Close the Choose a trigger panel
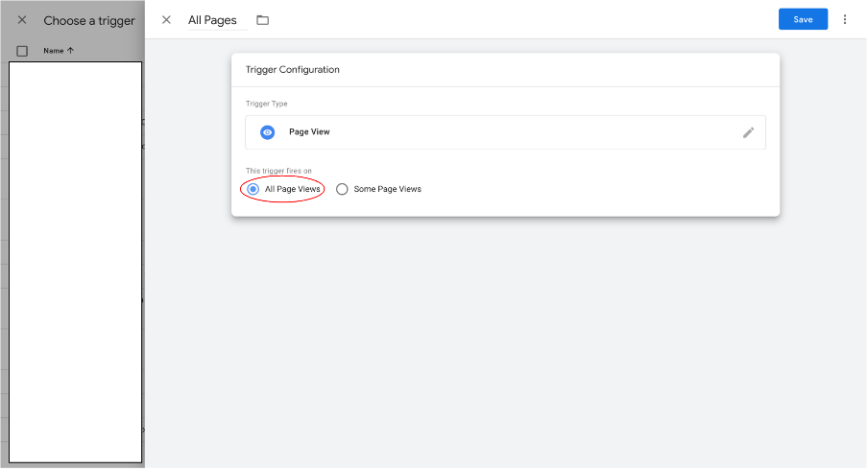Viewport: 868px width, 470px height. (22, 20)
